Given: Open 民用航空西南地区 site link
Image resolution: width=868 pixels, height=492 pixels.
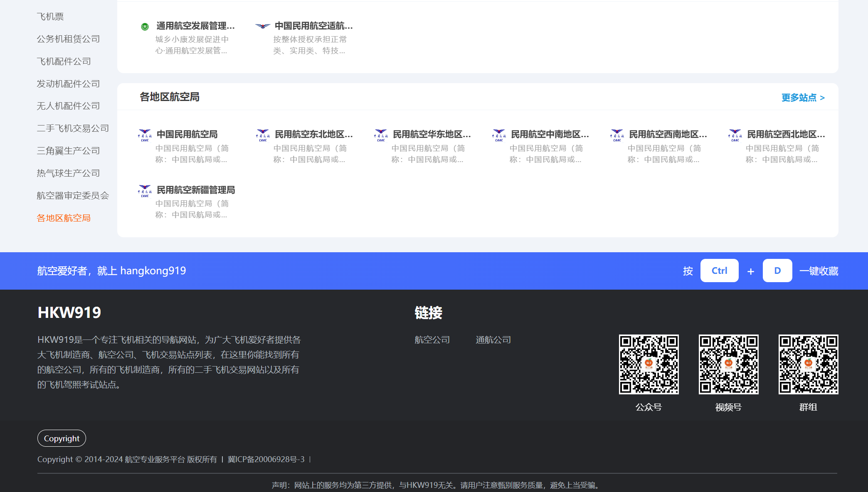Looking at the screenshot, I should pos(668,135).
